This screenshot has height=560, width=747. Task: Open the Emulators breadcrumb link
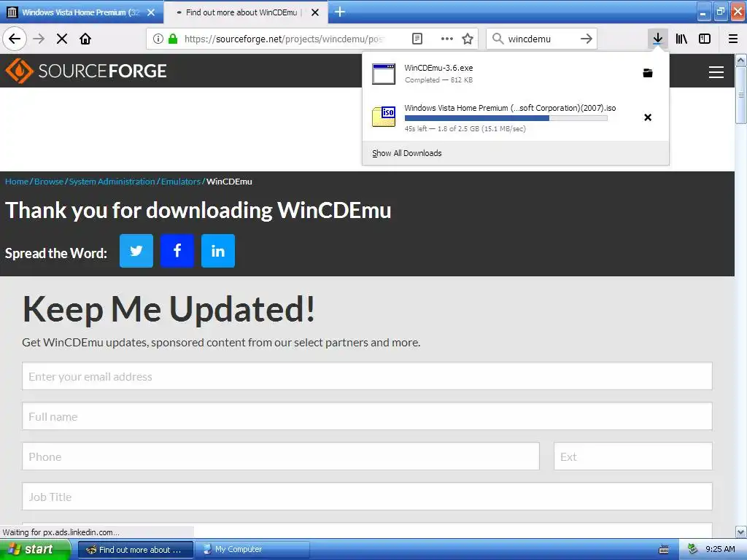[181, 182]
